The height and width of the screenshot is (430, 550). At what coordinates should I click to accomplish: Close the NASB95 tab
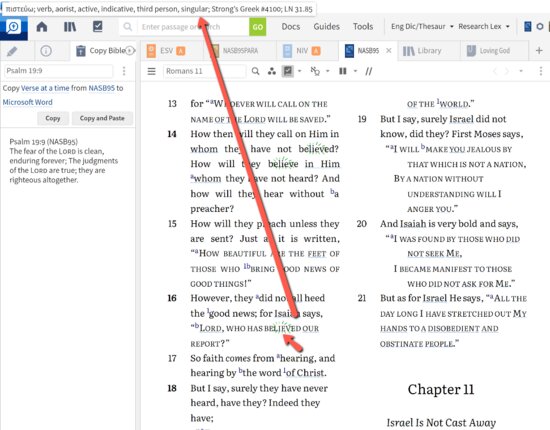[x=389, y=51]
